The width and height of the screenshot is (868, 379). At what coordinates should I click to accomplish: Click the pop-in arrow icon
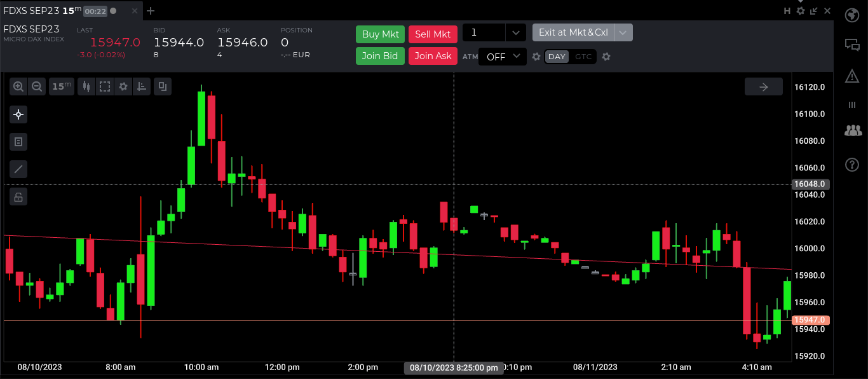coord(814,11)
